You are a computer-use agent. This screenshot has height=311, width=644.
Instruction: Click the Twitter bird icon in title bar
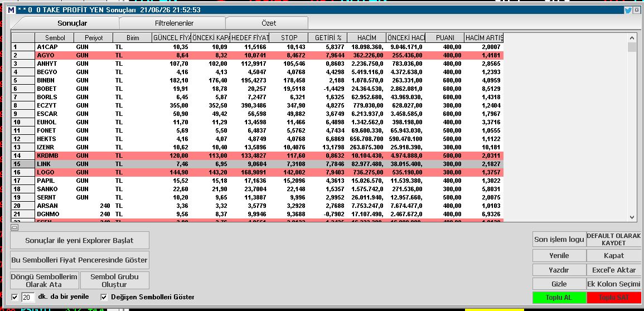628,10
